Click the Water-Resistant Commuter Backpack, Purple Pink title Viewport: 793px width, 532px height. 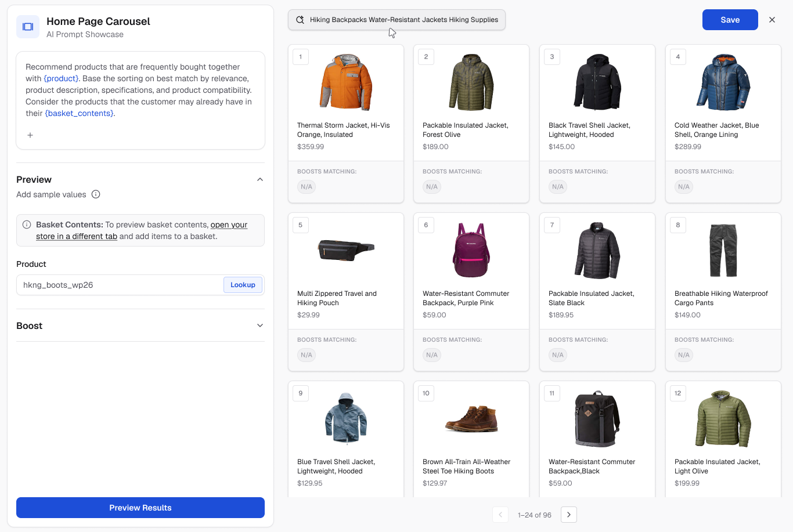click(x=466, y=298)
